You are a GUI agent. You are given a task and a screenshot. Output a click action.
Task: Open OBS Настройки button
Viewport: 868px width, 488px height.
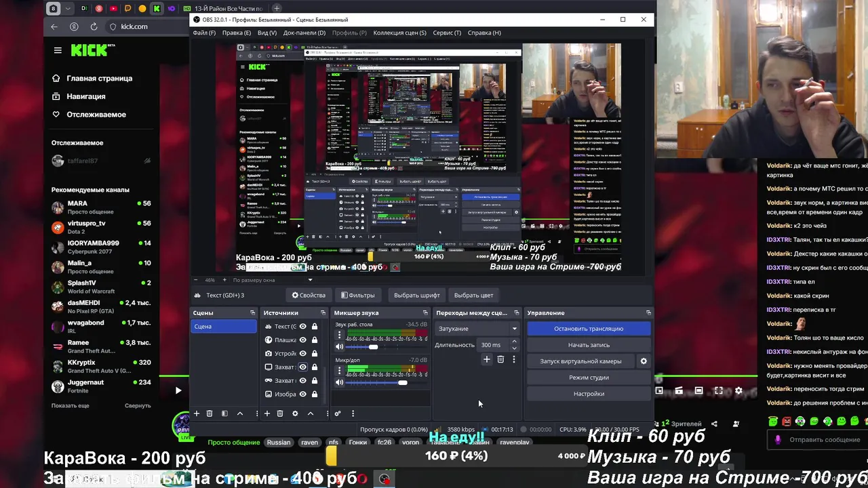tap(589, 394)
